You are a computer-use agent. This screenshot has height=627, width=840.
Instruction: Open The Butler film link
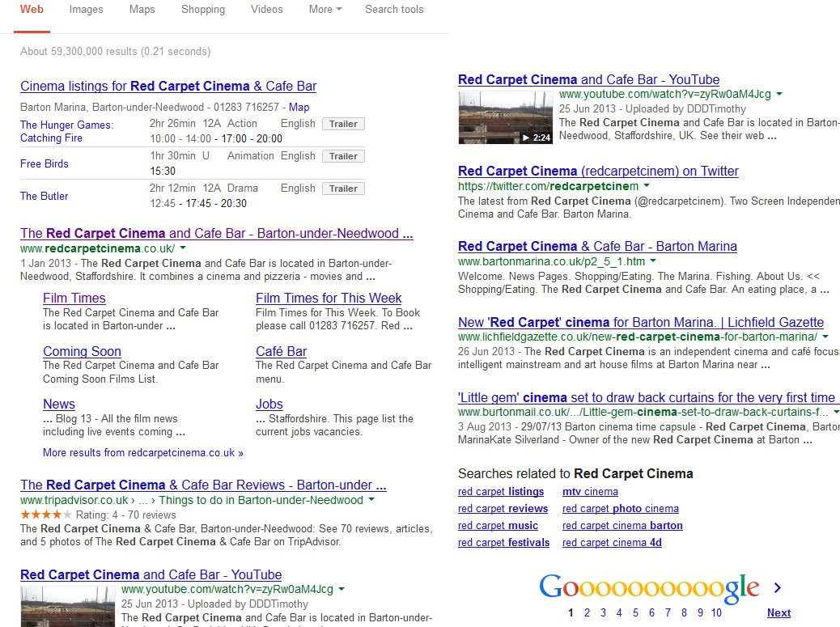[45, 196]
